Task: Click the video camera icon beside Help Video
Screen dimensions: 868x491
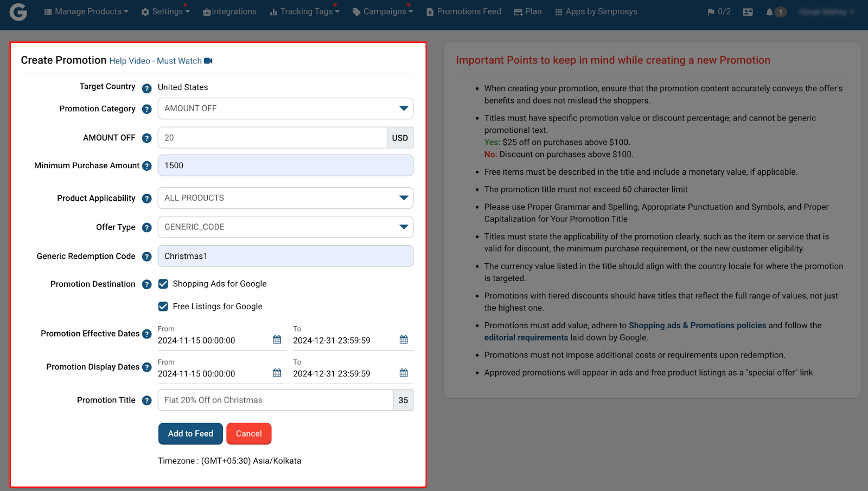Action: [x=208, y=61]
